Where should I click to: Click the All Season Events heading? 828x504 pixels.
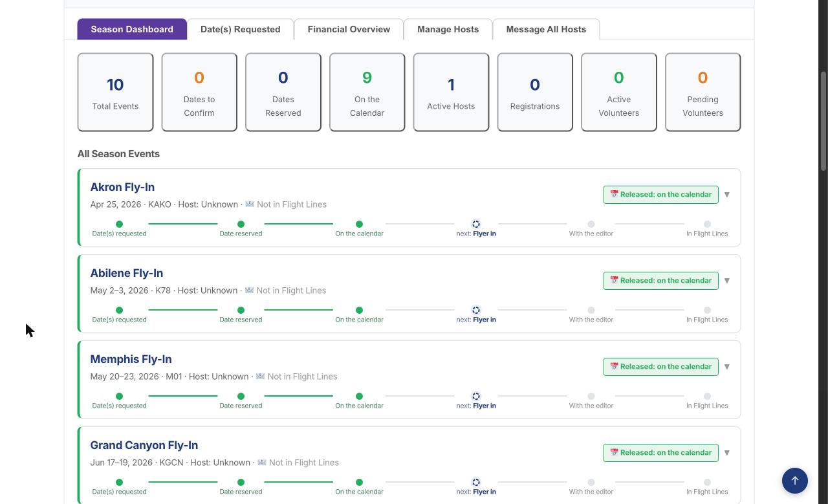pos(118,154)
